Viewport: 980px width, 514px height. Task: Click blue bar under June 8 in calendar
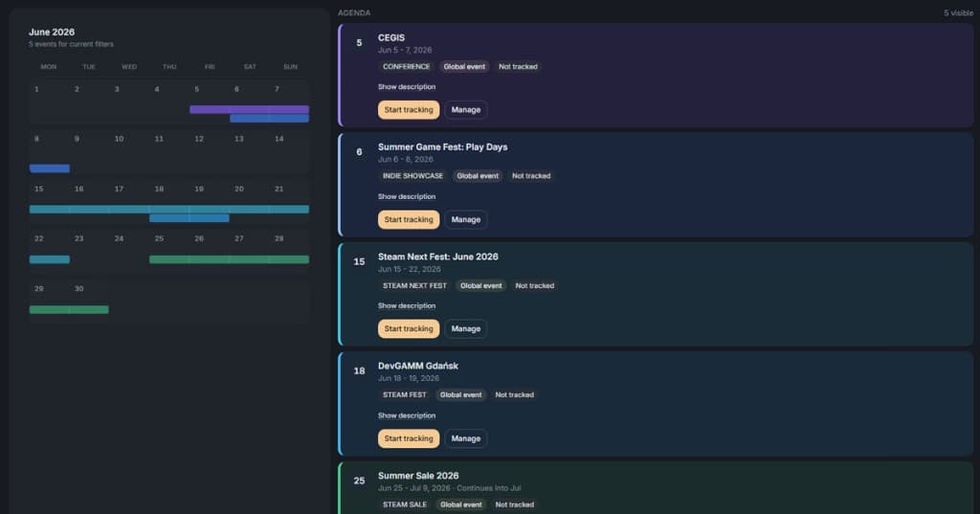(x=50, y=168)
